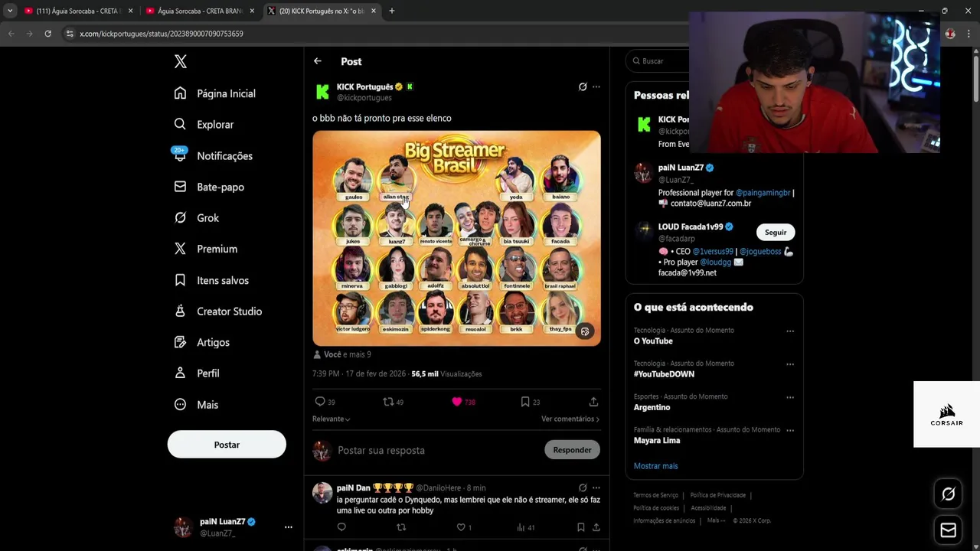
Task: Click Mostrar mais under trends
Action: [655, 466]
